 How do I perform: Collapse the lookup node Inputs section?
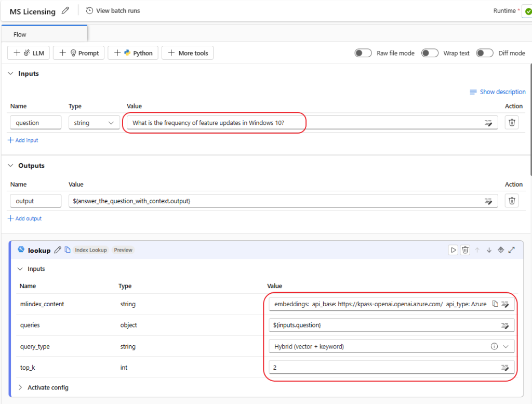coord(20,268)
